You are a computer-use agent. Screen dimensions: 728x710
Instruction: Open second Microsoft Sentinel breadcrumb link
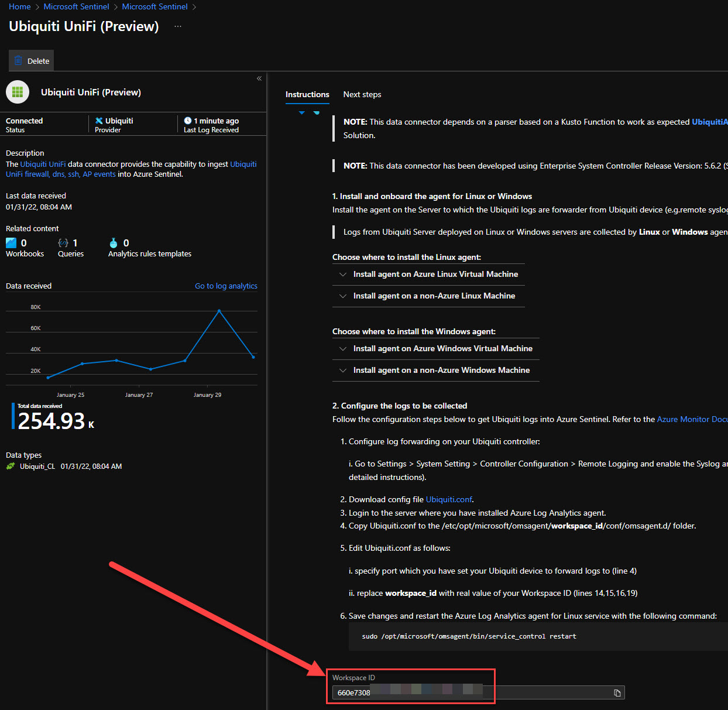coord(155,6)
